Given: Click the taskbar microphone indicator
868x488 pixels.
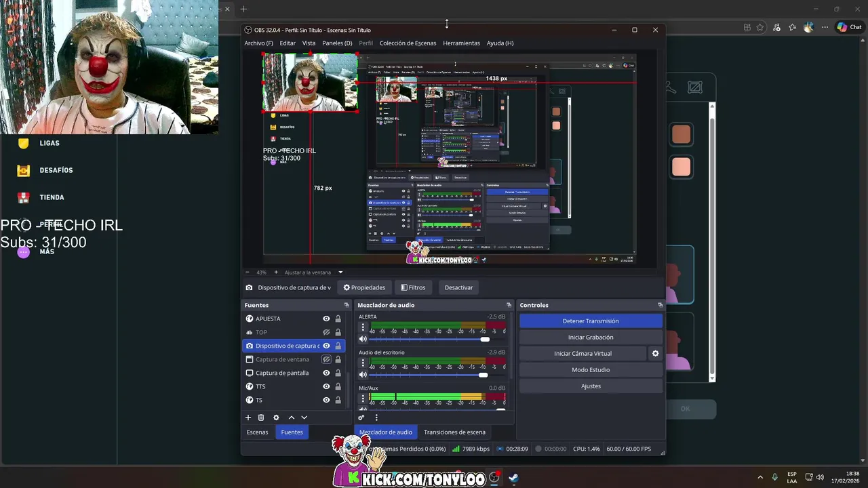Looking at the screenshot, I should [775, 477].
